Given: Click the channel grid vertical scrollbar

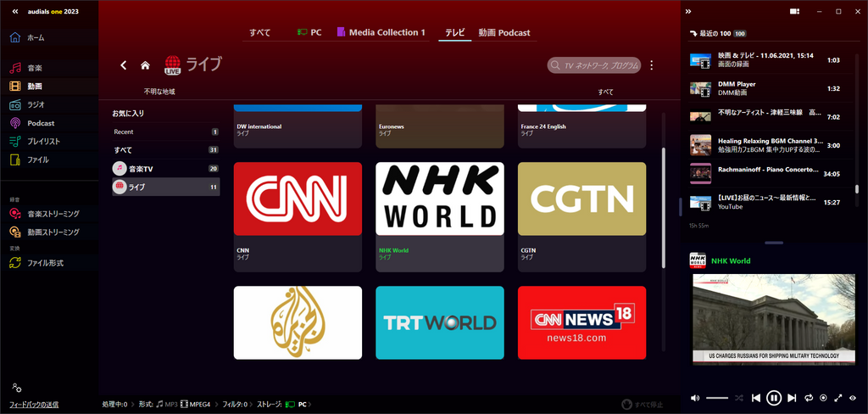Looking at the screenshot, I should (663, 209).
